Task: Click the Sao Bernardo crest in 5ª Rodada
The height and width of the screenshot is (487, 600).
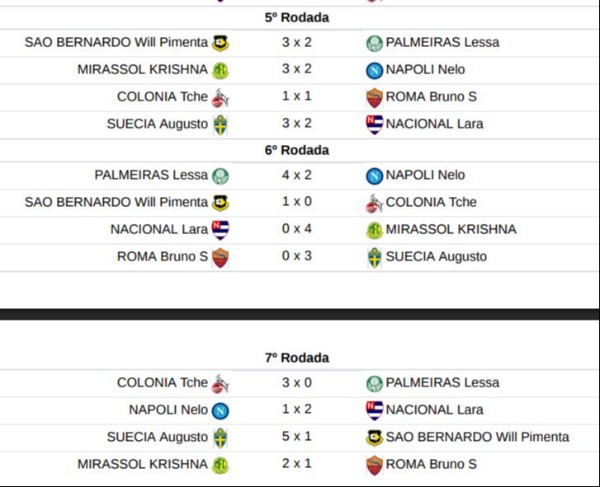Action: 221,43
